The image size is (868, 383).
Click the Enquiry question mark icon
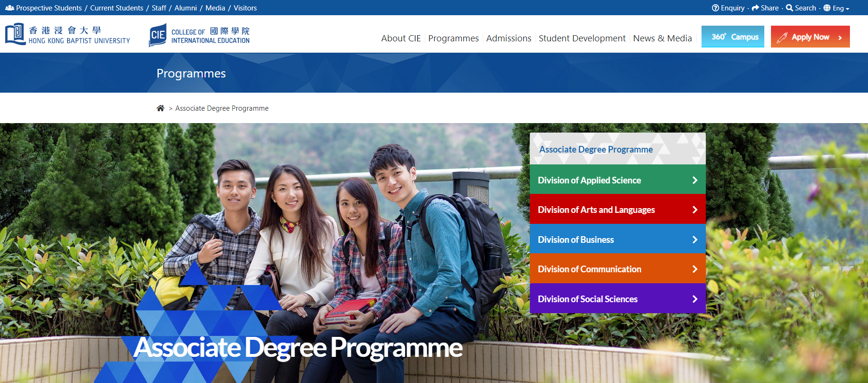(715, 8)
